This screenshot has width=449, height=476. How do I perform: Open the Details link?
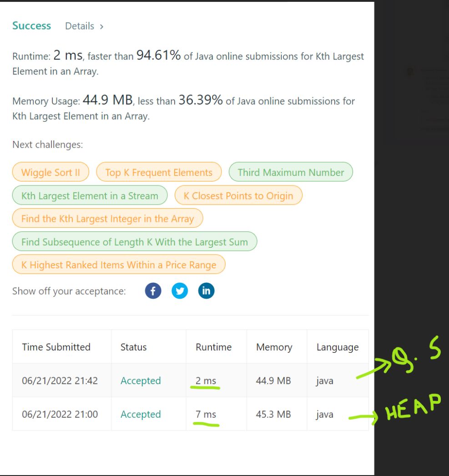[x=80, y=26]
